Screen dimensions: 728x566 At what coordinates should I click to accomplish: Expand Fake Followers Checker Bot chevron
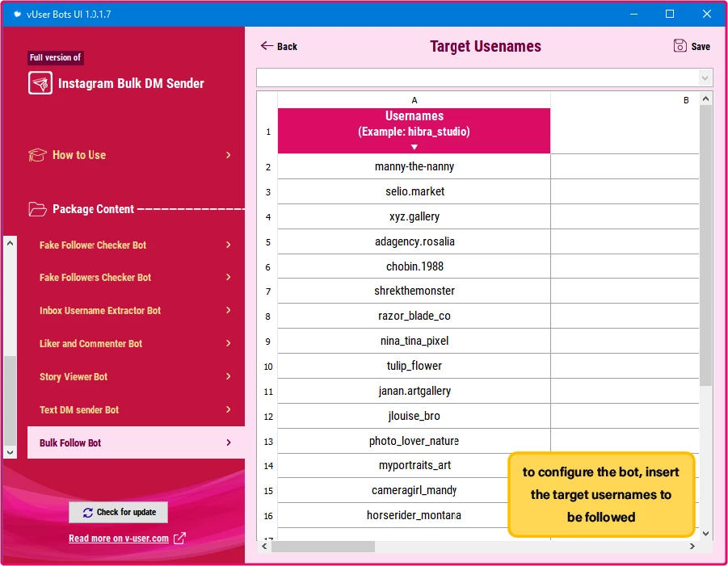coord(229,277)
